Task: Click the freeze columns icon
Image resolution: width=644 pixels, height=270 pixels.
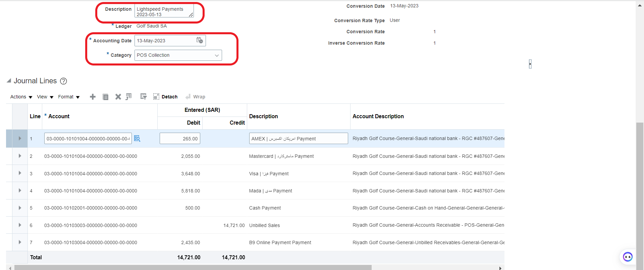Action: pos(129,97)
